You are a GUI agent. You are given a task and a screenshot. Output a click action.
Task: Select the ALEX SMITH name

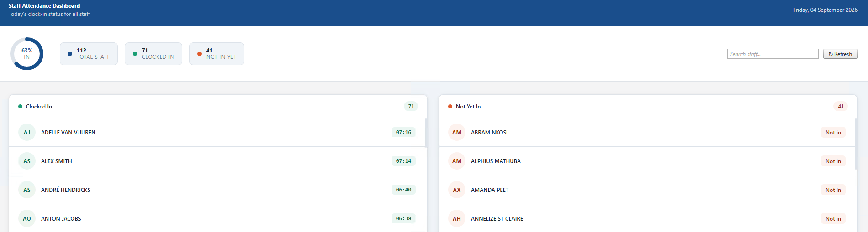[57, 161]
